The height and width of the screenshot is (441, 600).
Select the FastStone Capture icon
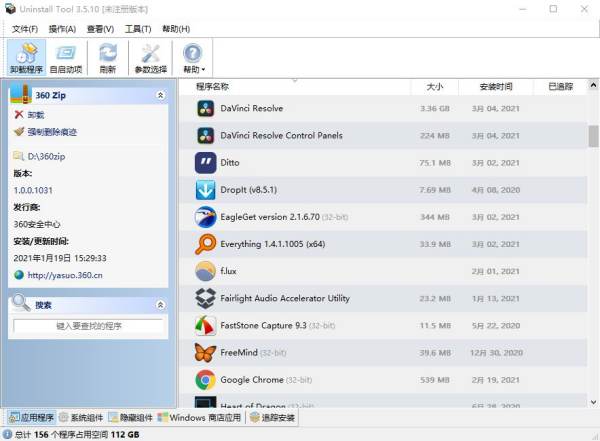pyautogui.click(x=205, y=325)
